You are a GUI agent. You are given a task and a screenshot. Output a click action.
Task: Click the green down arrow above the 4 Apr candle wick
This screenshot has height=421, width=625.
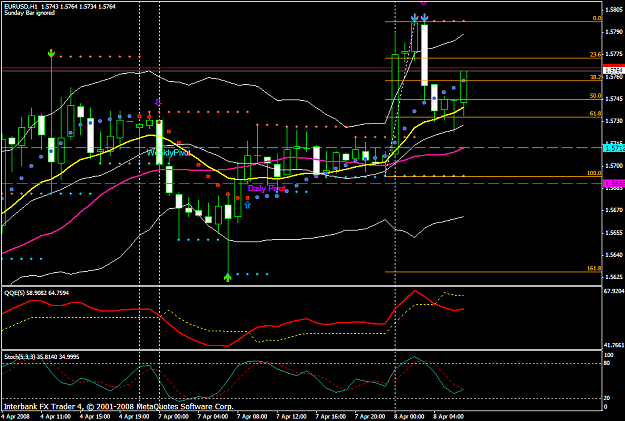coord(51,53)
